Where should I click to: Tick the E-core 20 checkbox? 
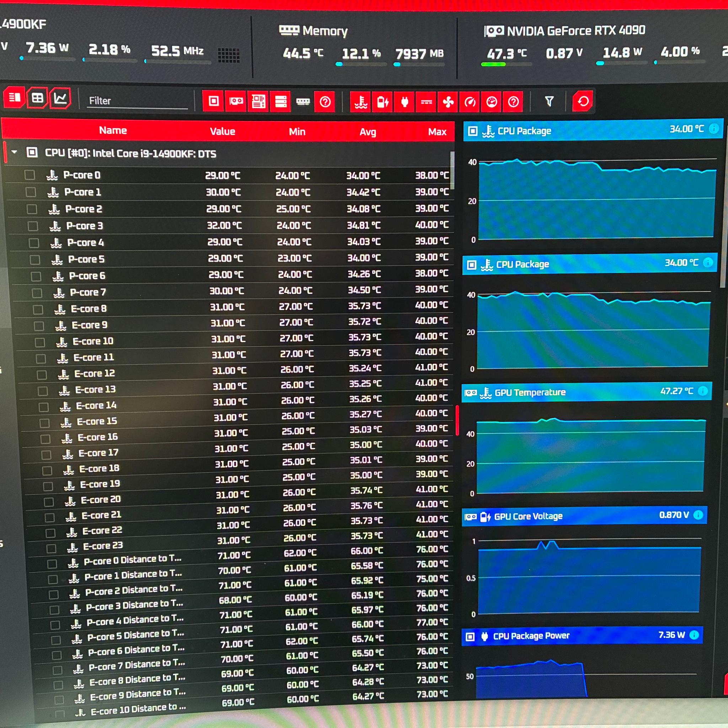click(49, 502)
